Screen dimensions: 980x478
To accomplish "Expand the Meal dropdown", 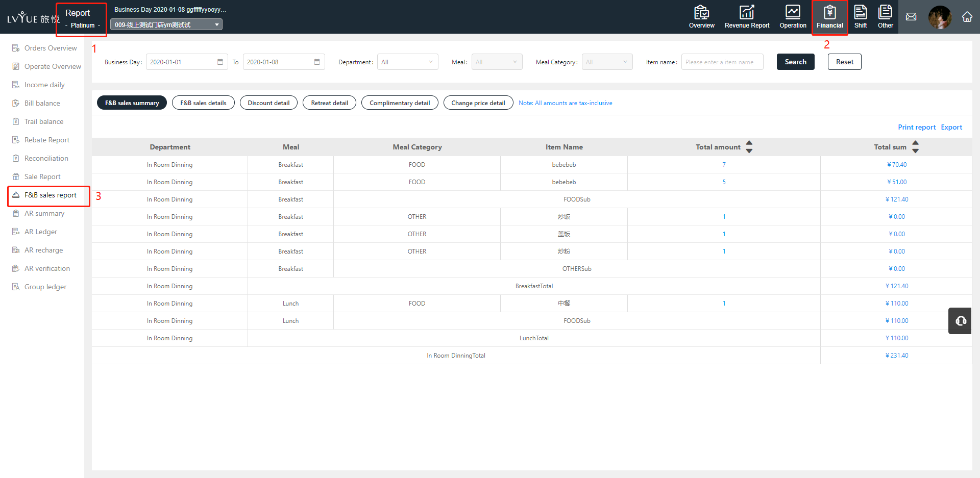I will pyautogui.click(x=497, y=62).
